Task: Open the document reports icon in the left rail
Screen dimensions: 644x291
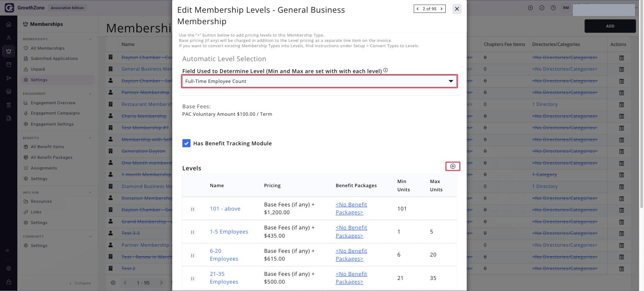Action: pyautogui.click(x=9, y=118)
